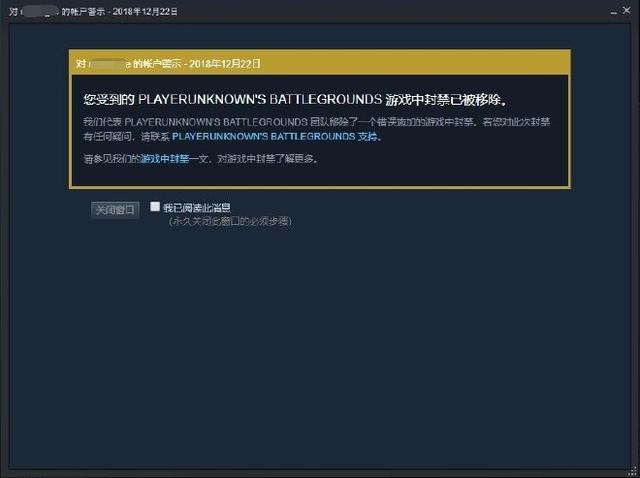
Task: Tick the 我已阅读此消息 checkbox
Action: (155, 207)
